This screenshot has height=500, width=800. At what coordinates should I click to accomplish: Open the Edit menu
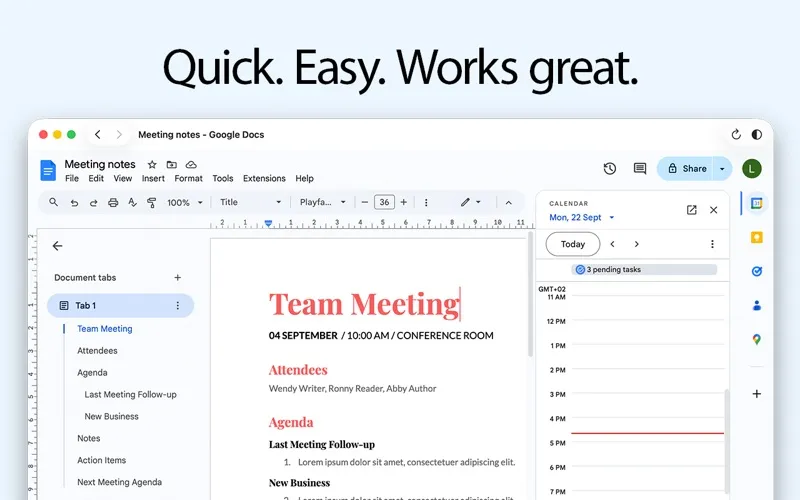coord(96,179)
